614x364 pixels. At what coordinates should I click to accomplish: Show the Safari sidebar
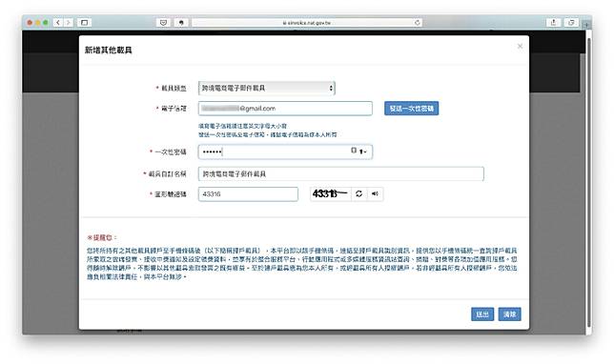[84, 23]
